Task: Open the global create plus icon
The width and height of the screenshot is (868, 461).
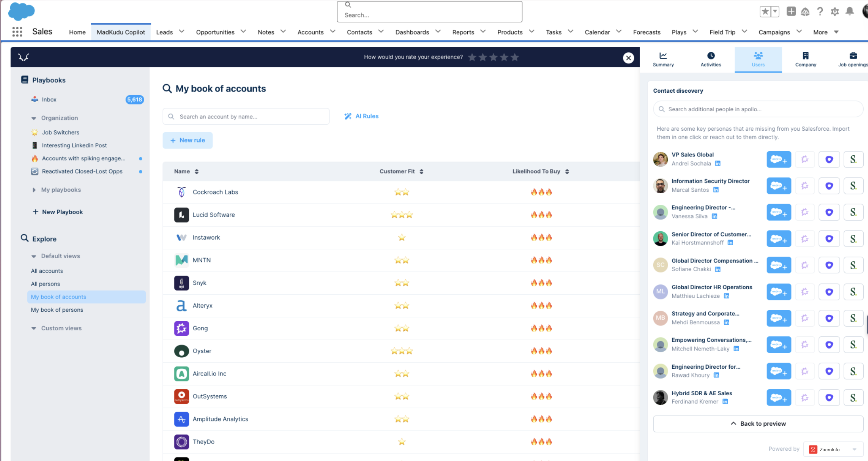Action: [791, 11]
